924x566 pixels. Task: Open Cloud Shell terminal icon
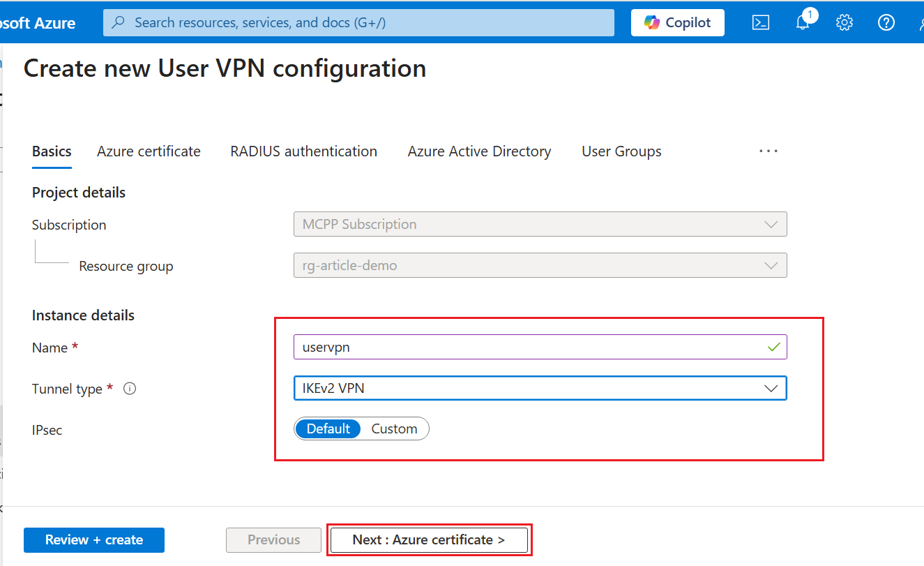click(x=760, y=23)
